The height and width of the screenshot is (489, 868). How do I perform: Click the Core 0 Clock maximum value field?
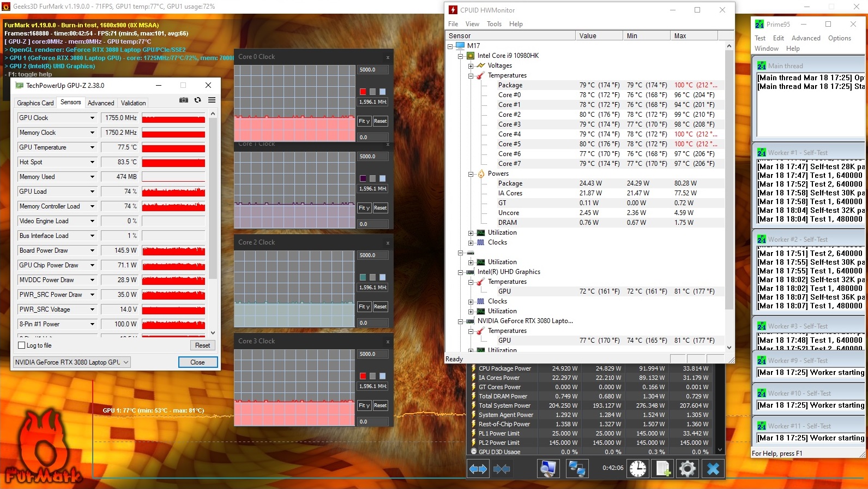click(373, 70)
